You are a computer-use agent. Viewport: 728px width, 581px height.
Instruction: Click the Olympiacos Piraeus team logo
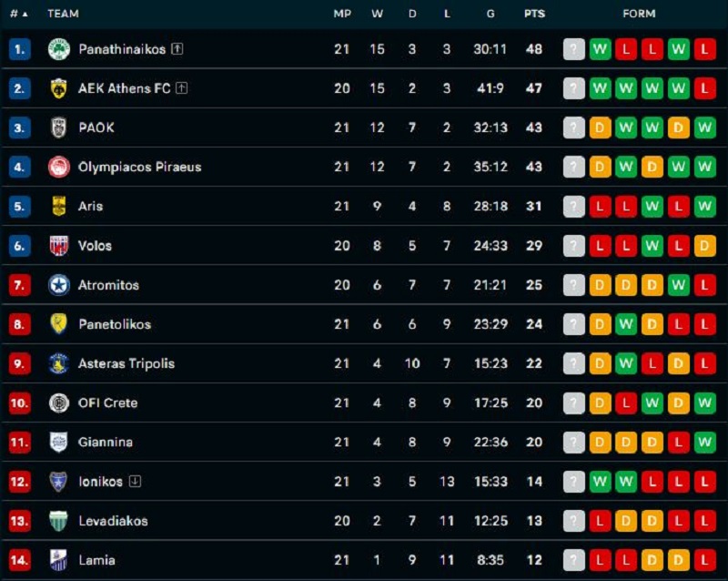tap(59, 167)
